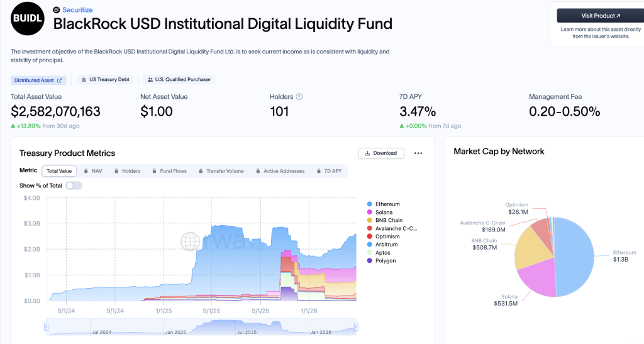Select the Fund Flows metric tab
644x344 pixels.
tap(169, 171)
